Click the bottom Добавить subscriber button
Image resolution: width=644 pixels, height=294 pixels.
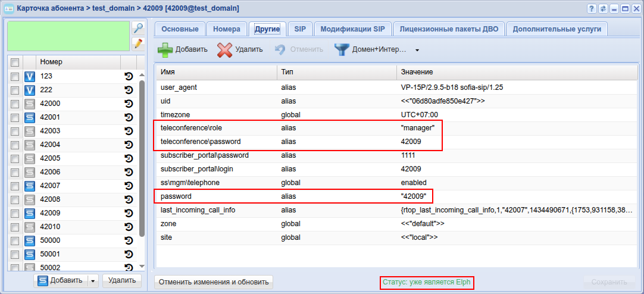tap(61, 281)
